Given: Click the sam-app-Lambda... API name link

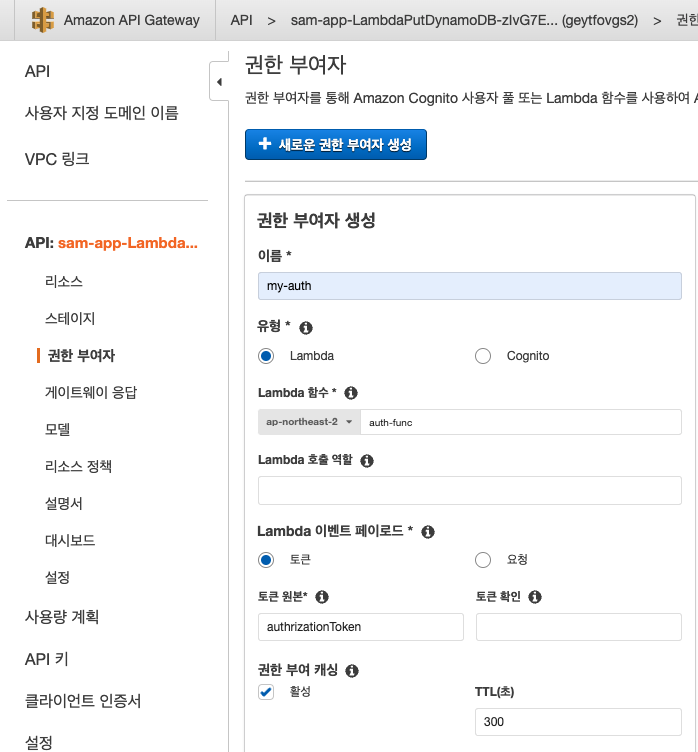Looking at the screenshot, I should 128,243.
